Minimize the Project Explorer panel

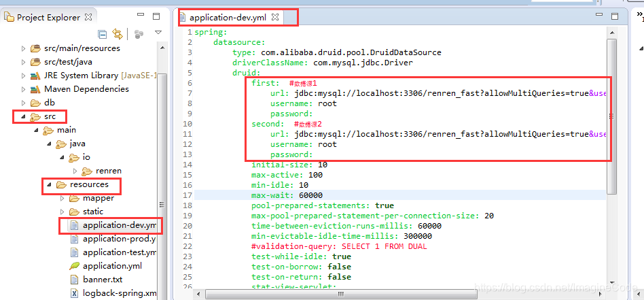tap(141, 15)
